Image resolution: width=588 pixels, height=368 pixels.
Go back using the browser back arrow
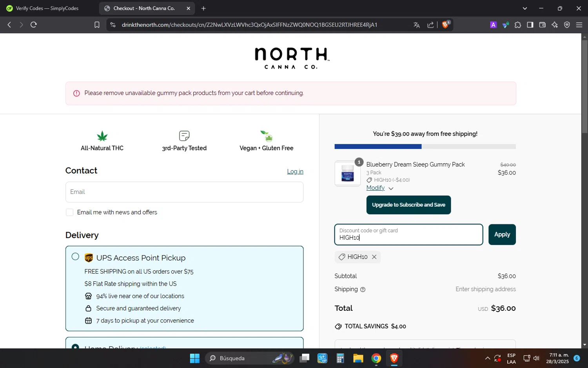coord(9,25)
